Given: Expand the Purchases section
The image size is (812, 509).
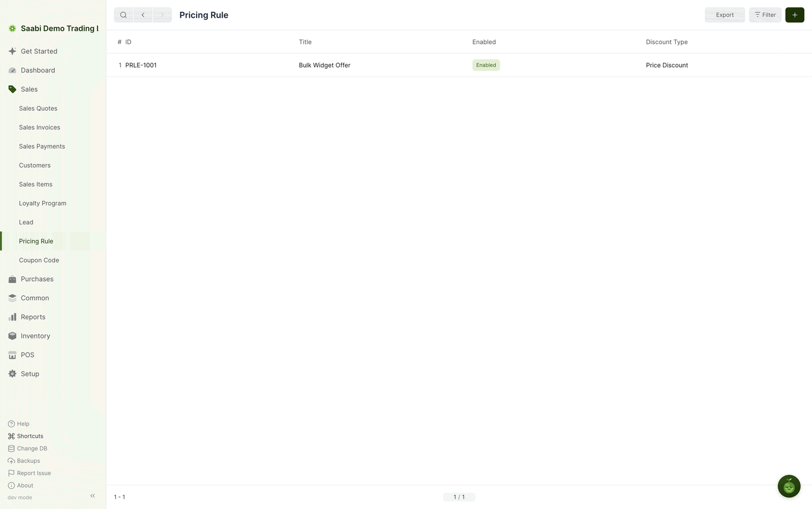Looking at the screenshot, I should click(x=53, y=279).
